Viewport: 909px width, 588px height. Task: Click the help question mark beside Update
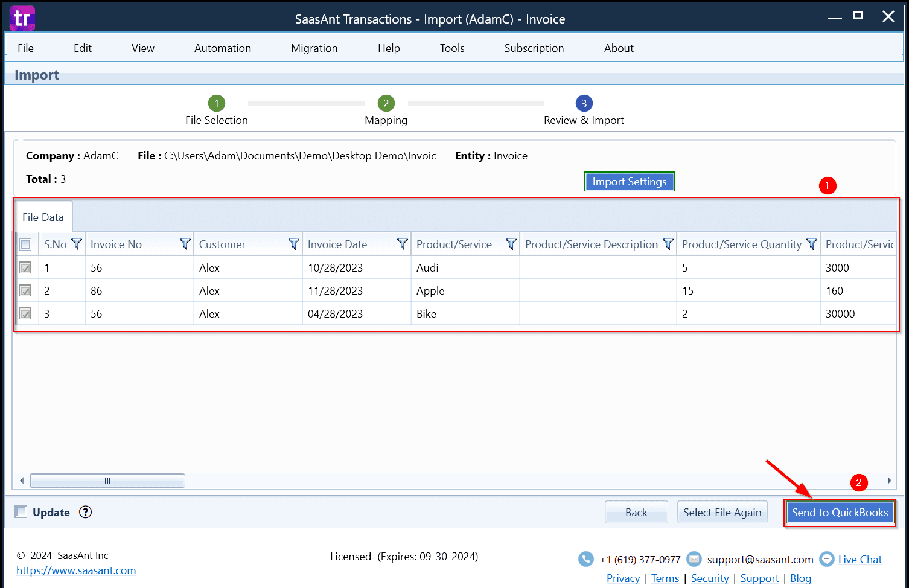click(86, 512)
